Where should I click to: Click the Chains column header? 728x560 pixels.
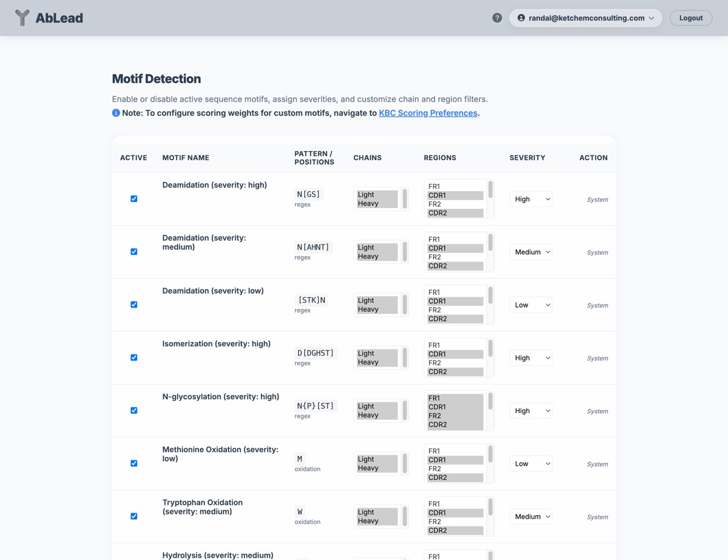pos(368,158)
